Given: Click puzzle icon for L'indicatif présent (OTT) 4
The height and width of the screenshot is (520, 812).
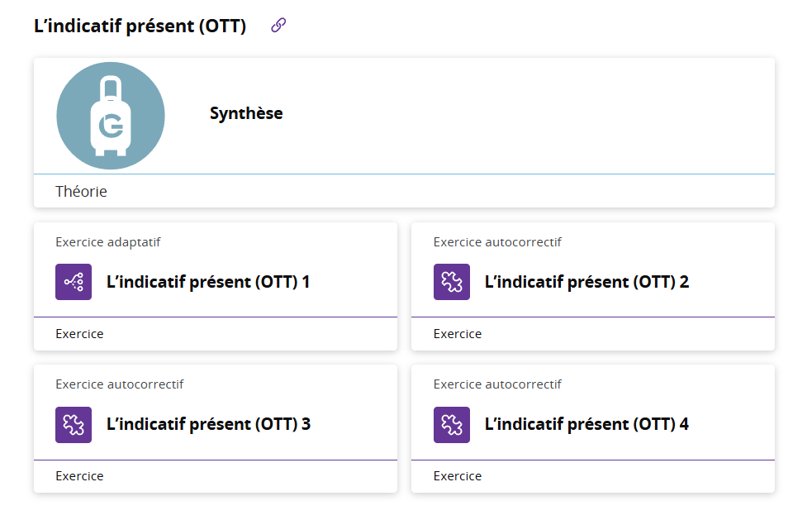Looking at the screenshot, I should click(x=452, y=425).
